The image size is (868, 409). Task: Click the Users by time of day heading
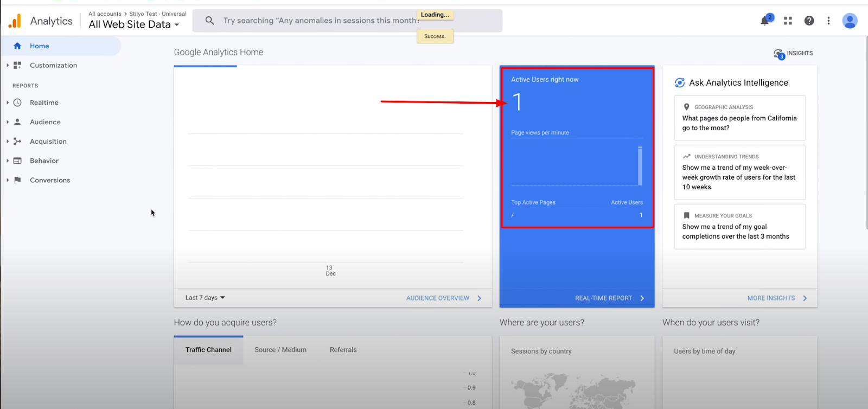[705, 351]
